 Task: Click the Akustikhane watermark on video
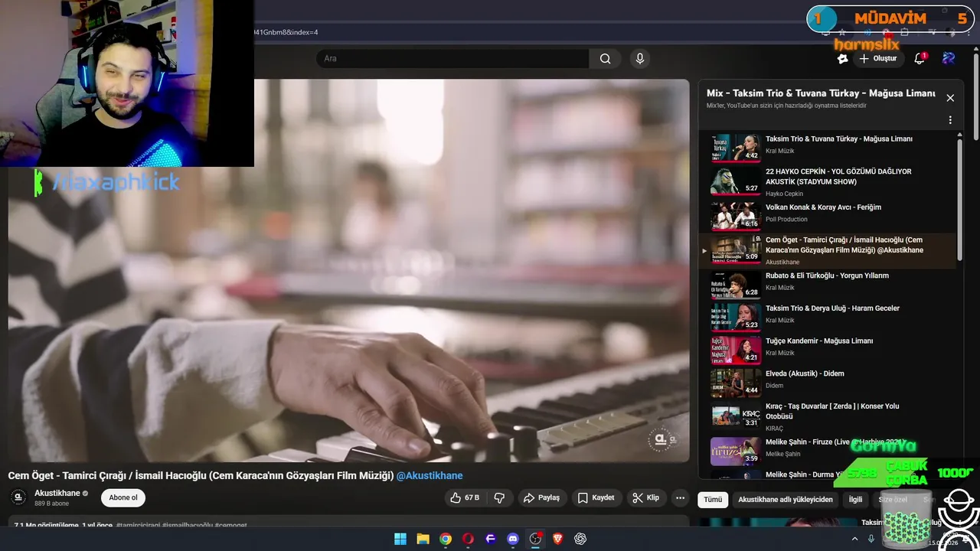[661, 439]
